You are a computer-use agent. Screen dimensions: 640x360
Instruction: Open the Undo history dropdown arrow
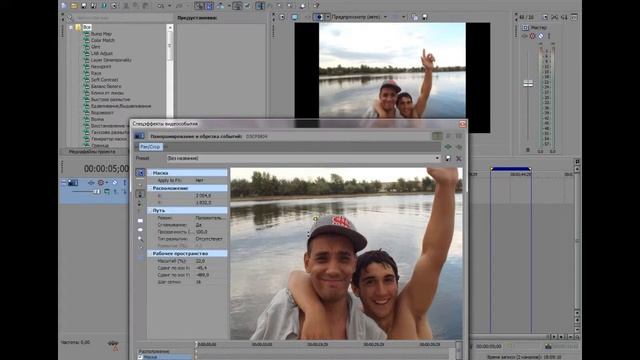[x=169, y=6]
